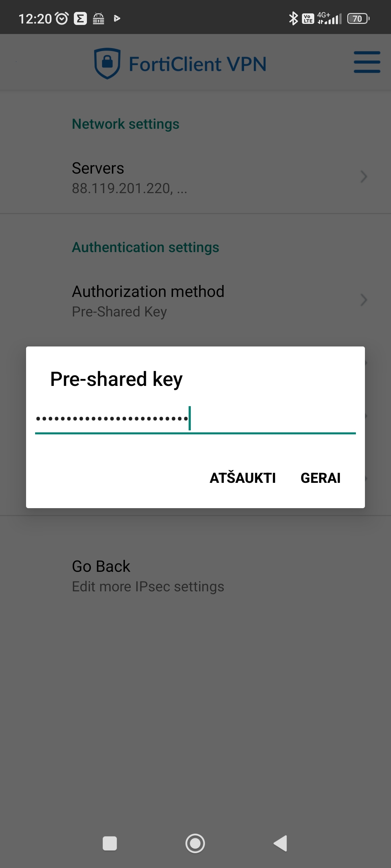
Task: Tap the FortiClient VPN title text
Action: point(198,64)
